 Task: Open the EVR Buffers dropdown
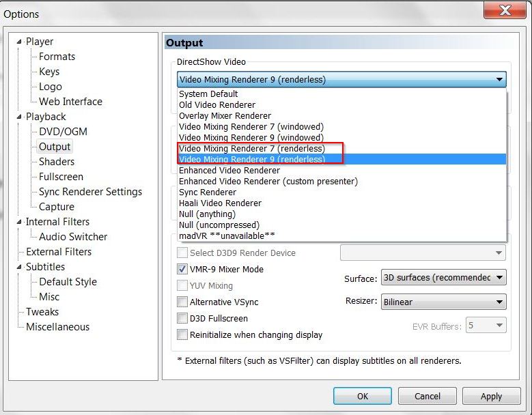coord(486,326)
